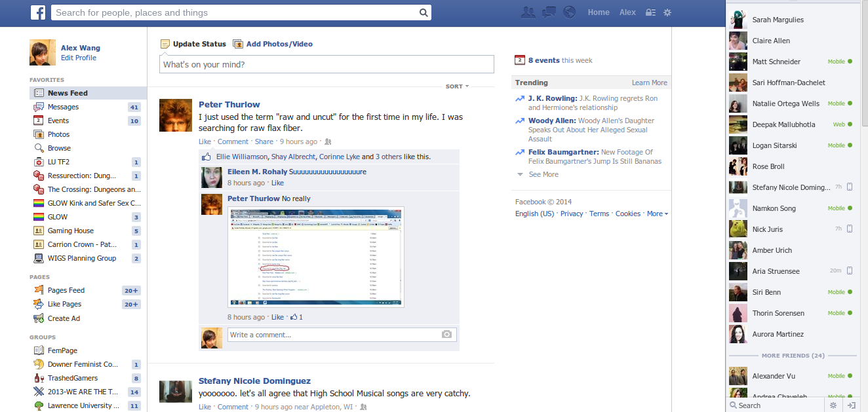
Task: Open FemPage group in sidebar
Action: coord(62,350)
